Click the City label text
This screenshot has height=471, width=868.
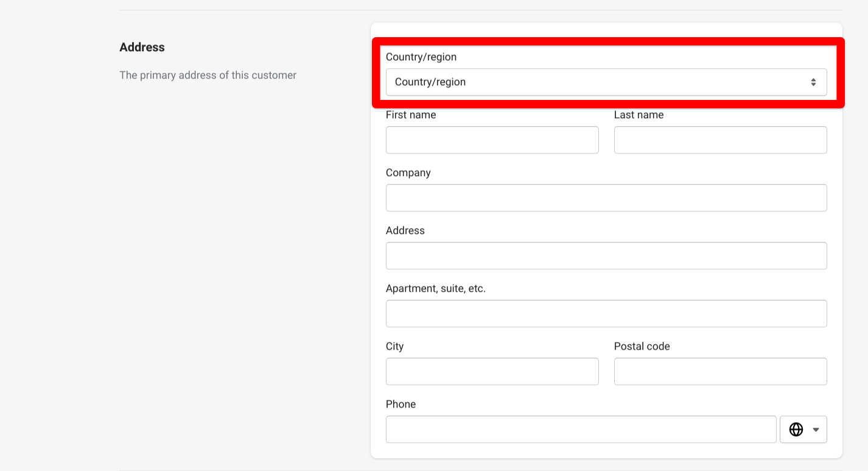coord(394,347)
